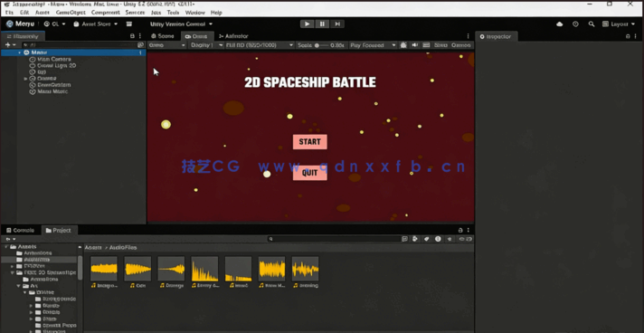The width and height of the screenshot is (644, 333).
Task: Select the Game tab
Action: (196, 36)
